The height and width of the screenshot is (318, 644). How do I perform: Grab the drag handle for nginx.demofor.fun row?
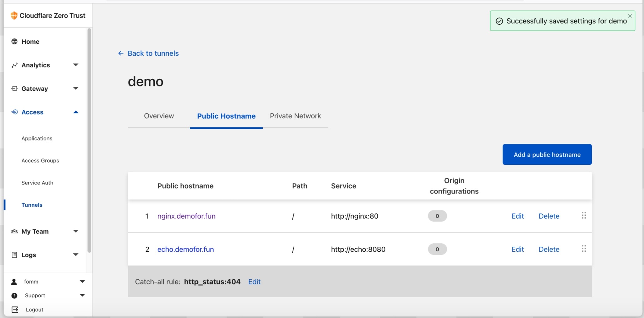[x=584, y=215]
